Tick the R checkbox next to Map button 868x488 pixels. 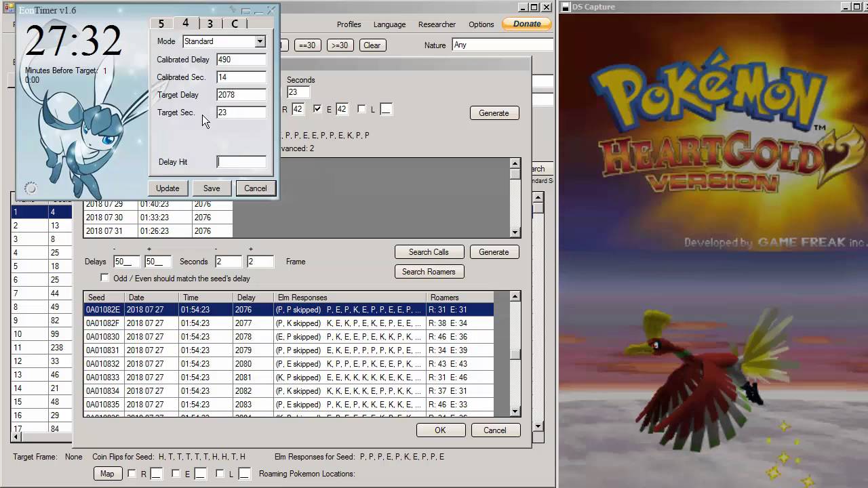click(132, 474)
